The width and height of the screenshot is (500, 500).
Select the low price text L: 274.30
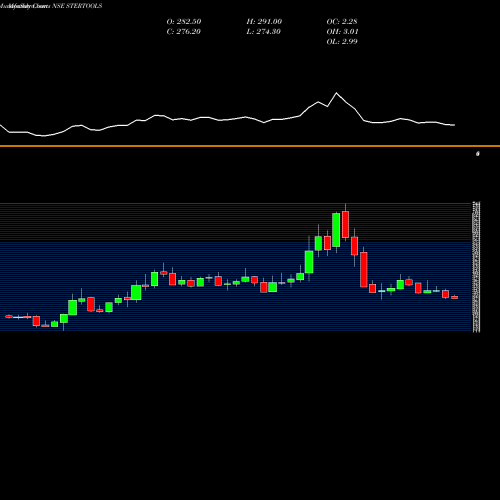(263, 32)
